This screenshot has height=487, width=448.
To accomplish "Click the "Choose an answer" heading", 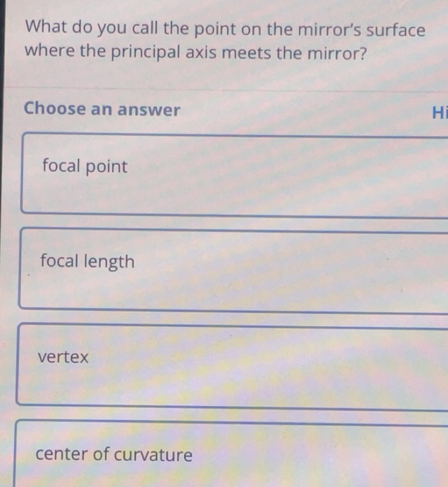I will click(101, 109).
